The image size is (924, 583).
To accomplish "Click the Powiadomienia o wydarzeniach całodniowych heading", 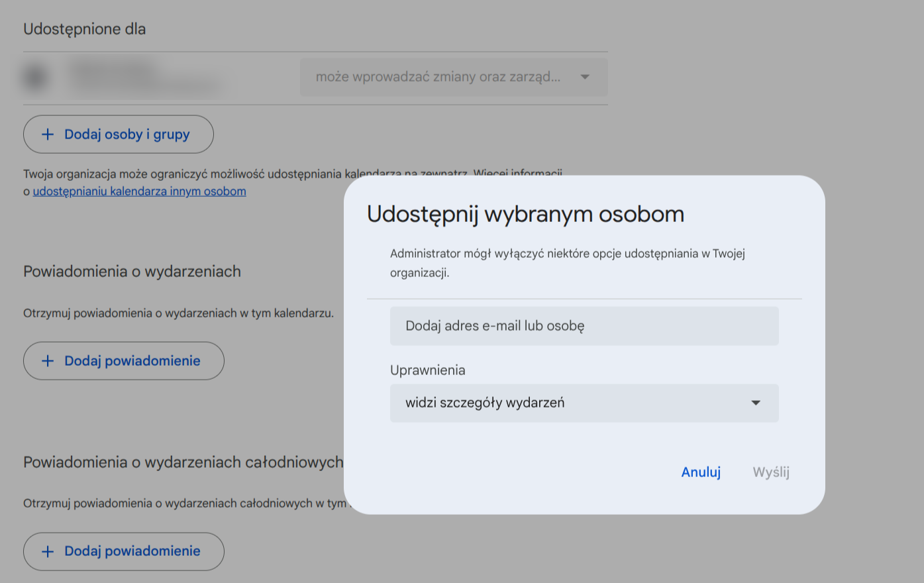I will 183,462.
